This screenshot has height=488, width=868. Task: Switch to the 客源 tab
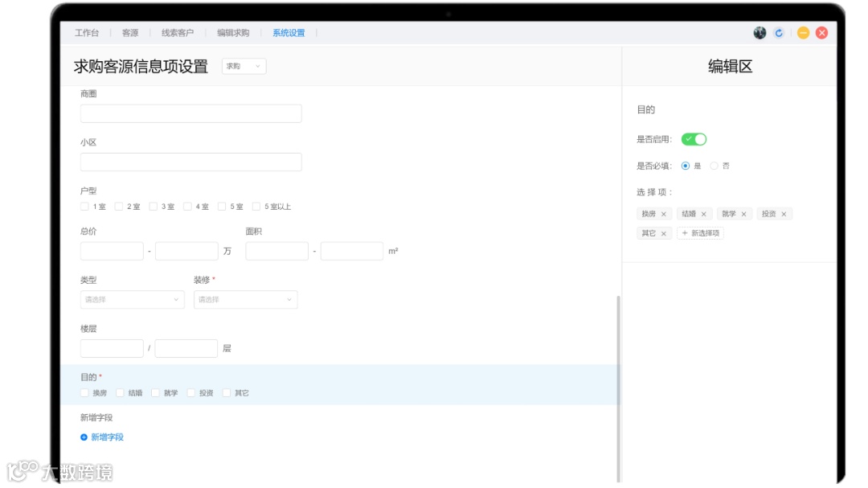click(130, 33)
